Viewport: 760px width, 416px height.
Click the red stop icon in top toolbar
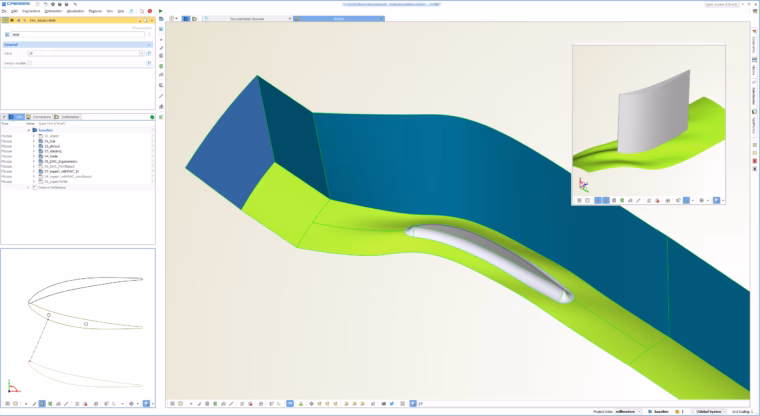[150, 11]
